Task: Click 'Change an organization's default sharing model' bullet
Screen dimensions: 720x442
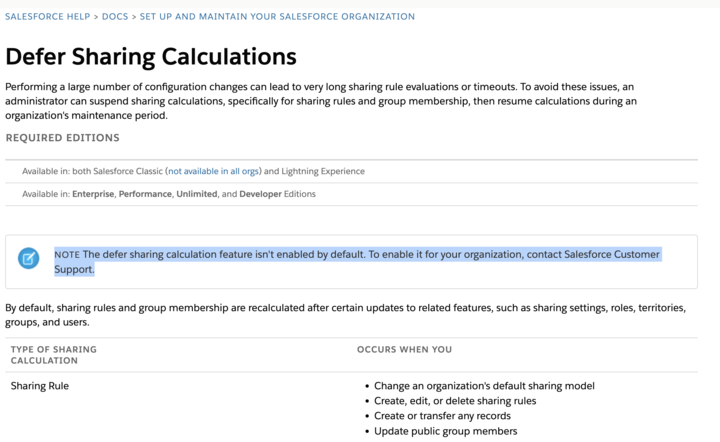Action: [484, 386]
